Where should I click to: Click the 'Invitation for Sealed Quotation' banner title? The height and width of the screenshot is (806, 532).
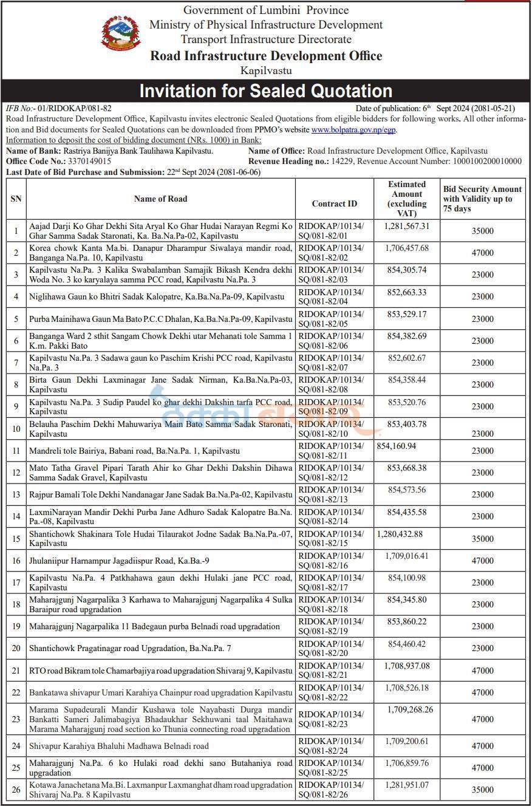coord(266,91)
